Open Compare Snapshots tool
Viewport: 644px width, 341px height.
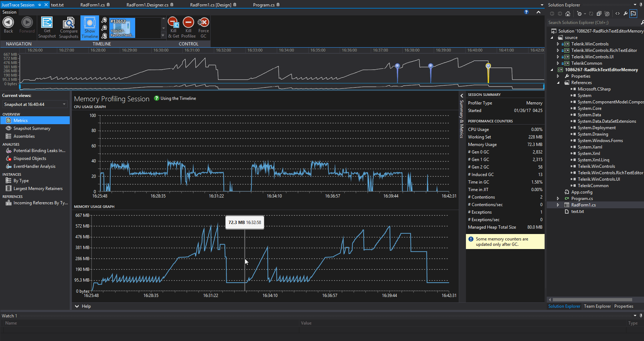tap(68, 23)
